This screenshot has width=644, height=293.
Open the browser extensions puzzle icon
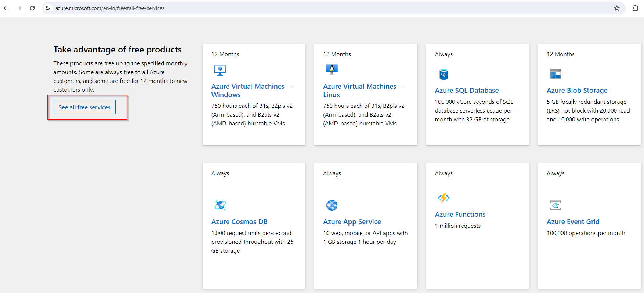click(635, 8)
